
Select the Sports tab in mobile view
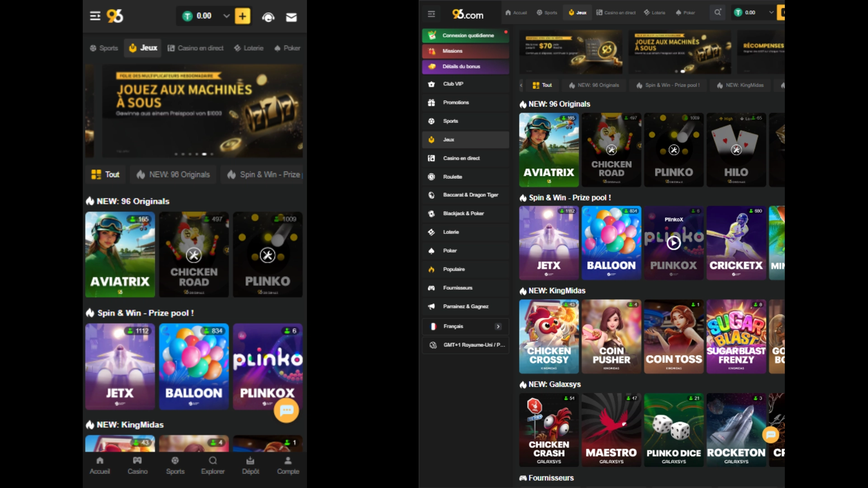click(x=104, y=48)
